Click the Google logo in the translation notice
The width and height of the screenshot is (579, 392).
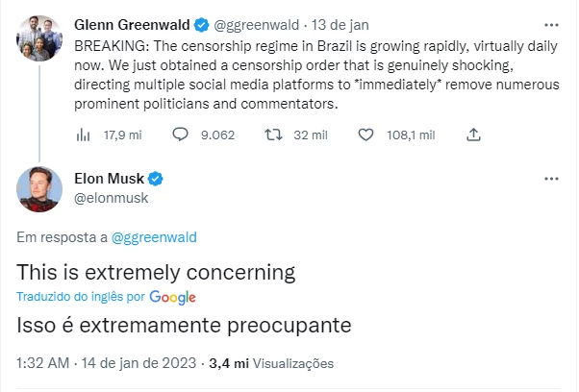173,298
